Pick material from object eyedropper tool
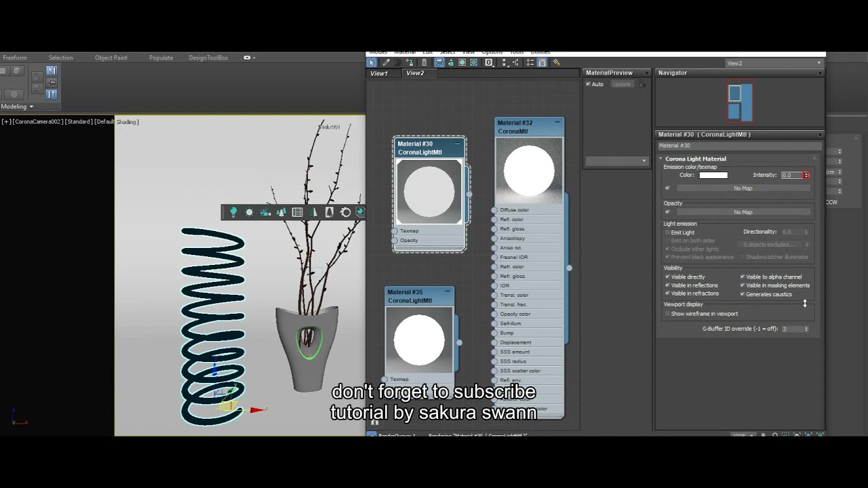The height and width of the screenshot is (488, 868). tap(386, 62)
